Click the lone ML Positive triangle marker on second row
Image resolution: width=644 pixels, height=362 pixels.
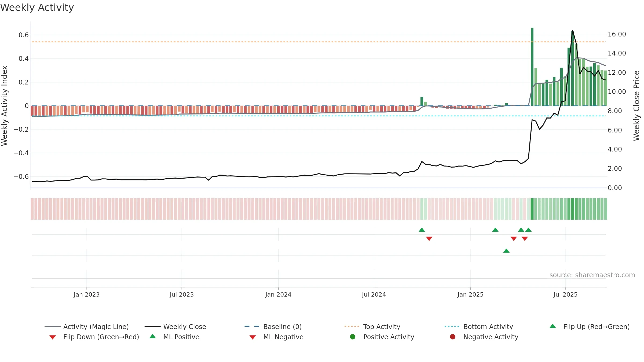506,251
